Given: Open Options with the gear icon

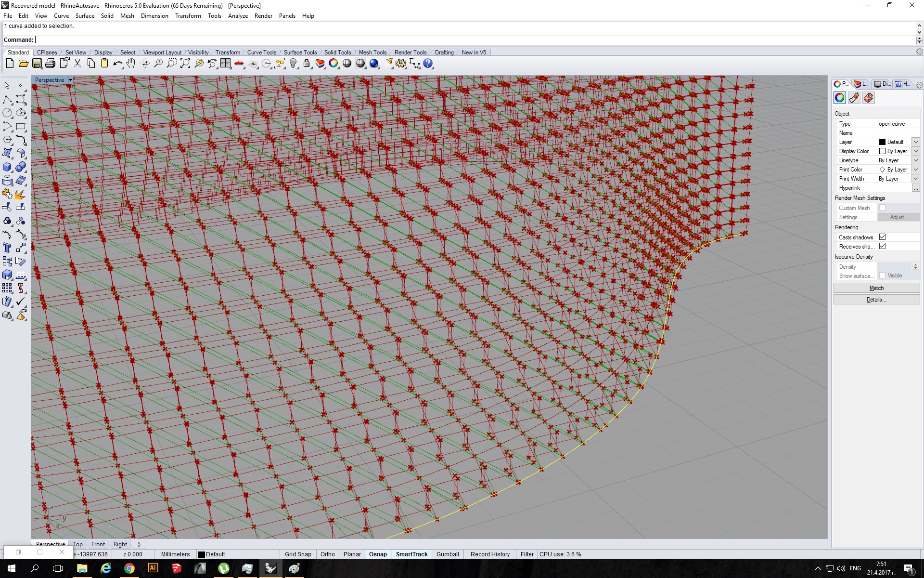Looking at the screenshot, I should [401, 63].
